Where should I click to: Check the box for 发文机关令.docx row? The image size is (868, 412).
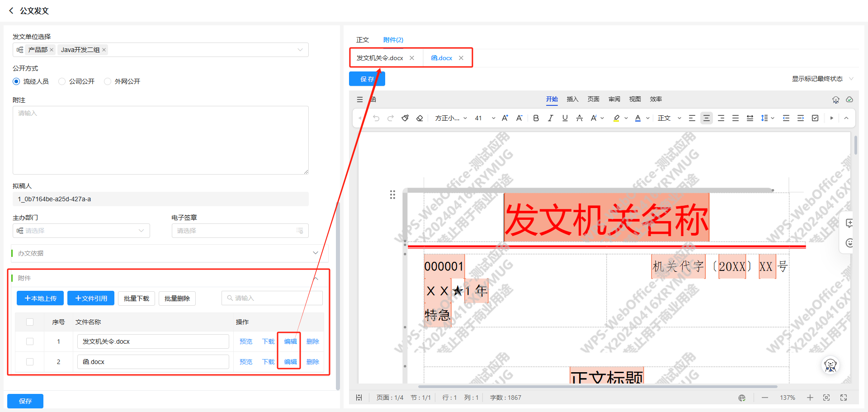click(x=30, y=341)
